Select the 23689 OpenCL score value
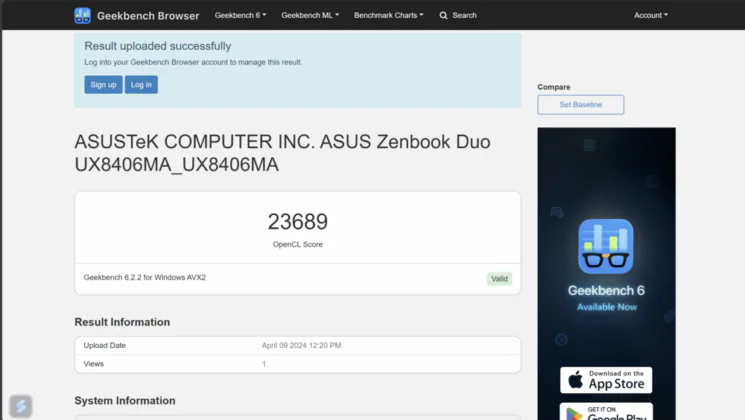The width and height of the screenshot is (745, 420). pyautogui.click(x=297, y=221)
